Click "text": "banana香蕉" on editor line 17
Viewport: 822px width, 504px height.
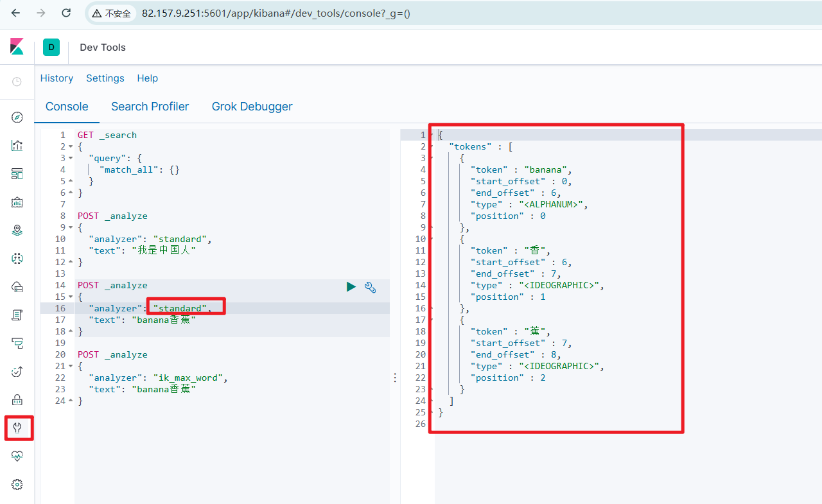tap(142, 320)
